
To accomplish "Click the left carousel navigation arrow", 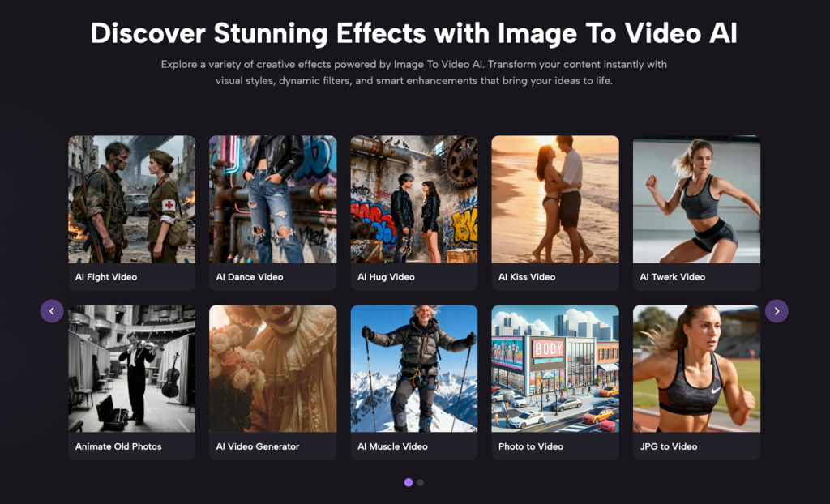I will [52, 310].
